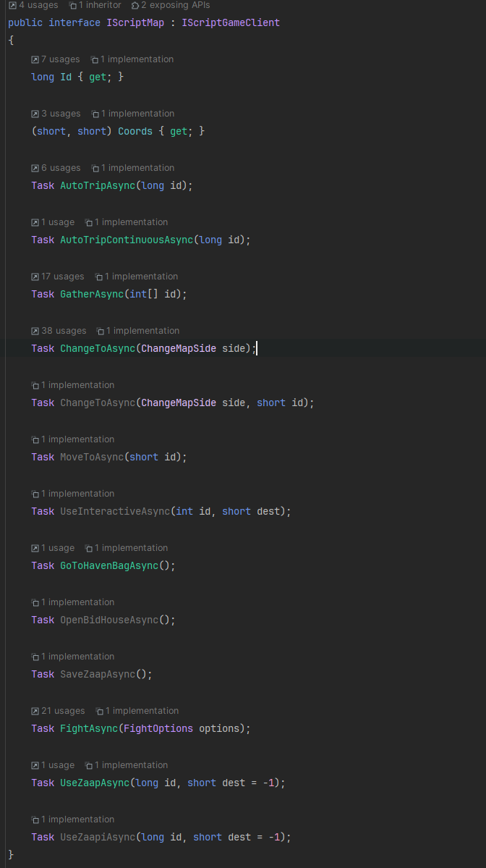Click the IScriptMap interface name

(135, 22)
